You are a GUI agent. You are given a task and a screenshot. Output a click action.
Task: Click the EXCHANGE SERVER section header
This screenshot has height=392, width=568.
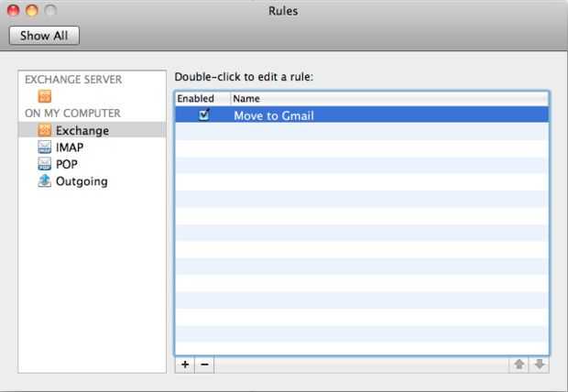[73, 80]
